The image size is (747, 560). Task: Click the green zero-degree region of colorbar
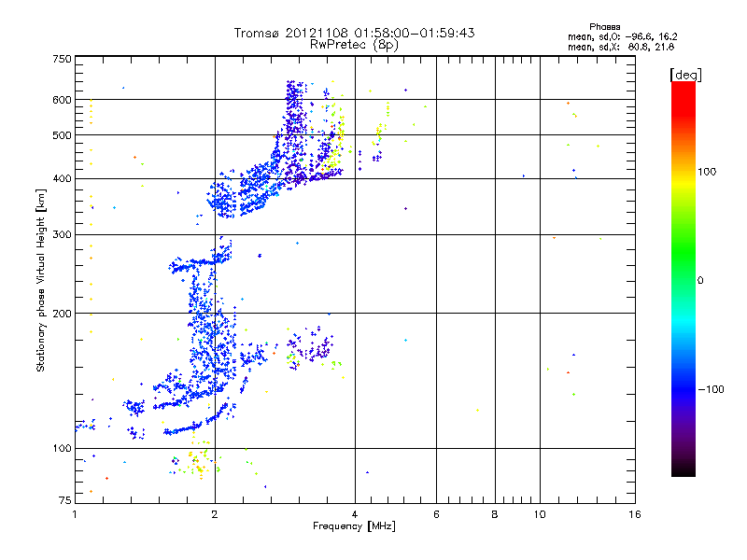point(684,281)
